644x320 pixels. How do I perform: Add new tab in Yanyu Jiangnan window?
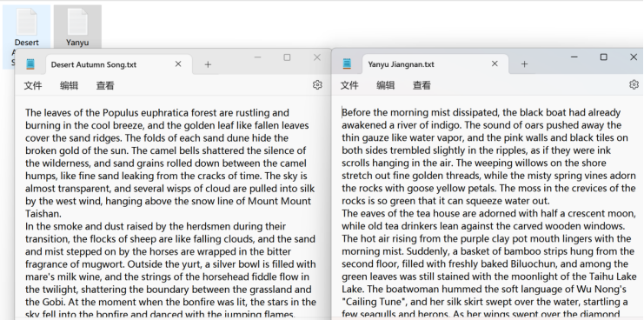click(524, 64)
